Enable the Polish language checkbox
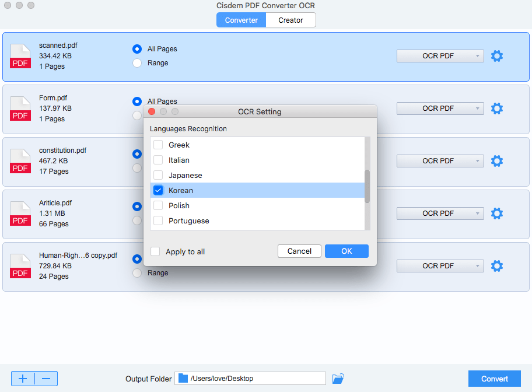Viewport: 532px width, 392px height. coord(158,206)
